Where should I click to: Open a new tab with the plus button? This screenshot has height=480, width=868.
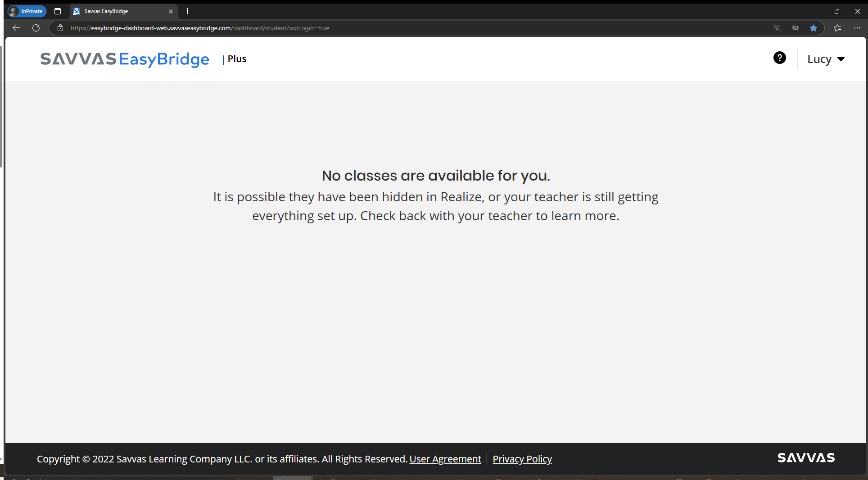coord(188,11)
